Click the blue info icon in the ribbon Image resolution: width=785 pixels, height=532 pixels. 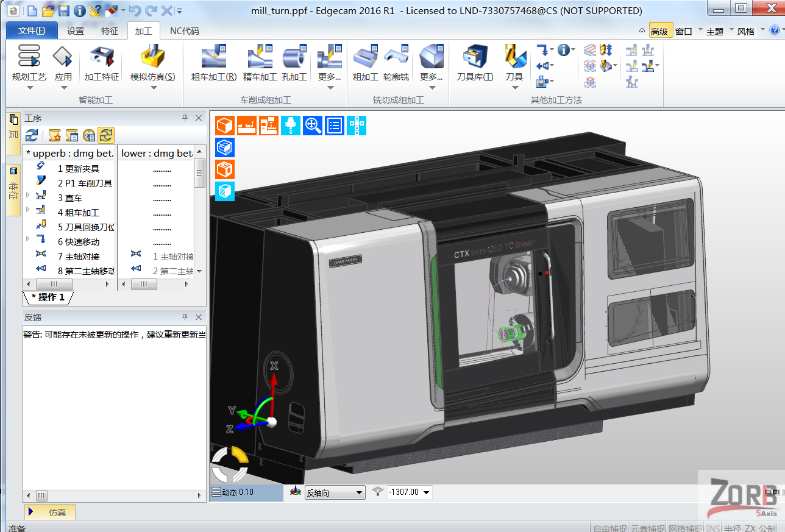coord(563,50)
